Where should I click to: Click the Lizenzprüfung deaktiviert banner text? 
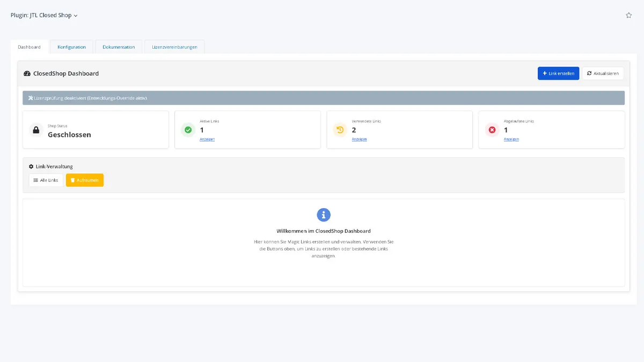tap(90, 98)
